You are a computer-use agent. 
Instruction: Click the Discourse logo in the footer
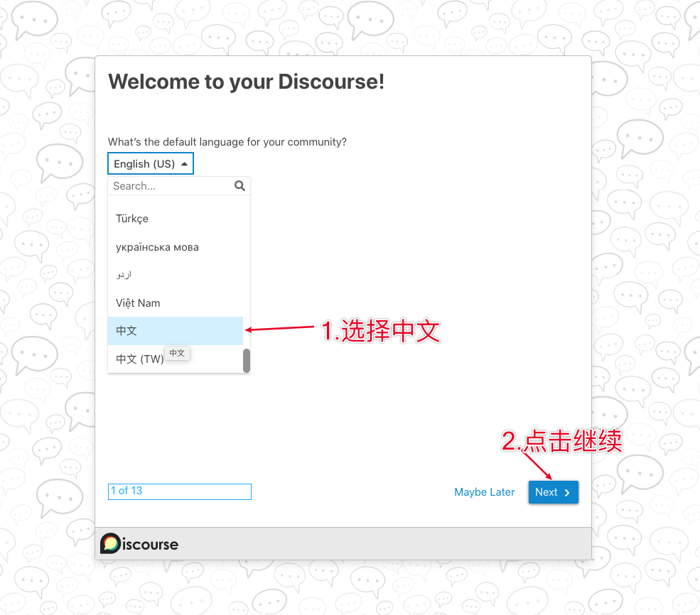tap(139, 544)
